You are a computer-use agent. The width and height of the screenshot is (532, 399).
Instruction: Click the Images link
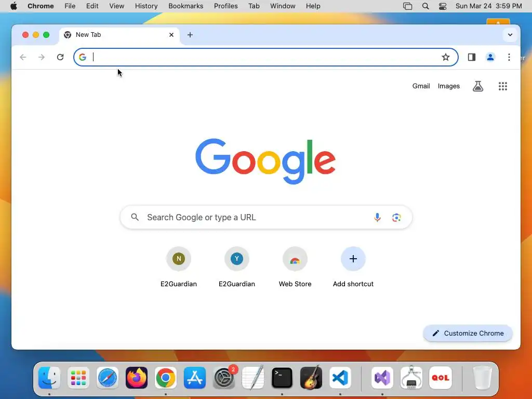448,86
